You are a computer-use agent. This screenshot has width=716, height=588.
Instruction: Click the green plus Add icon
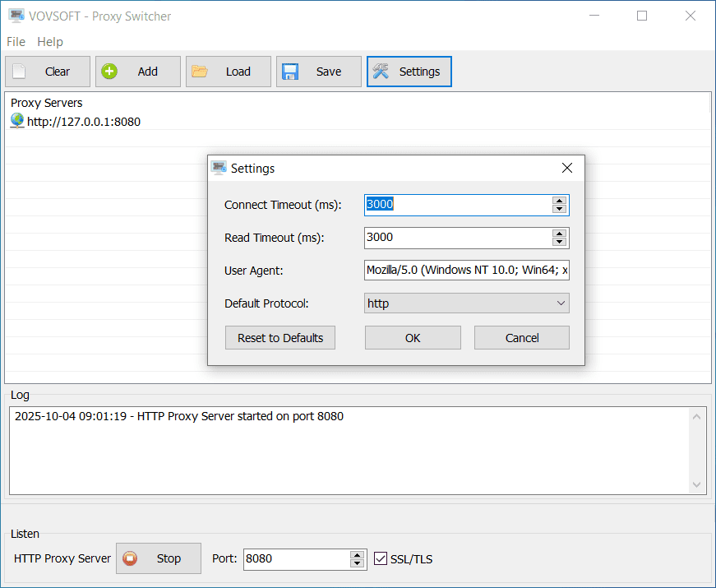click(109, 72)
